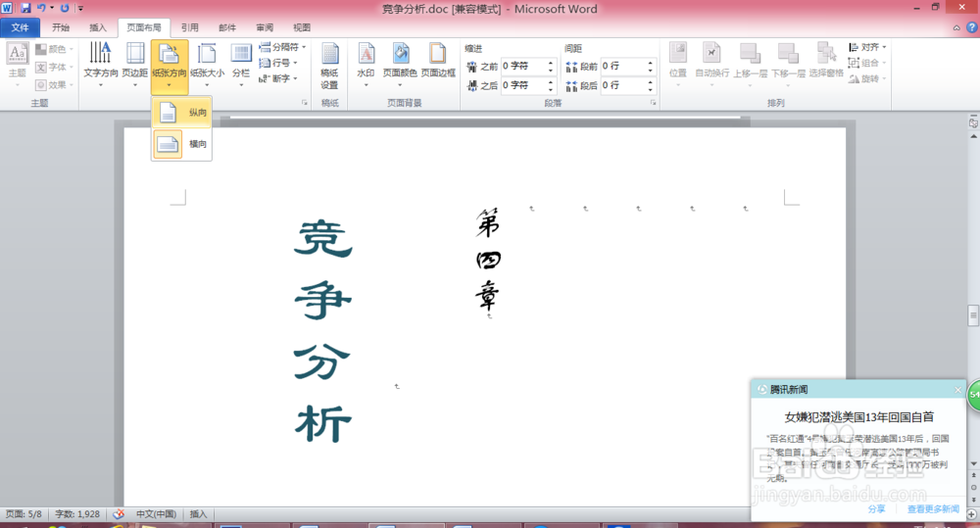Switch to 邮件 Mailings tab

[x=227, y=27]
